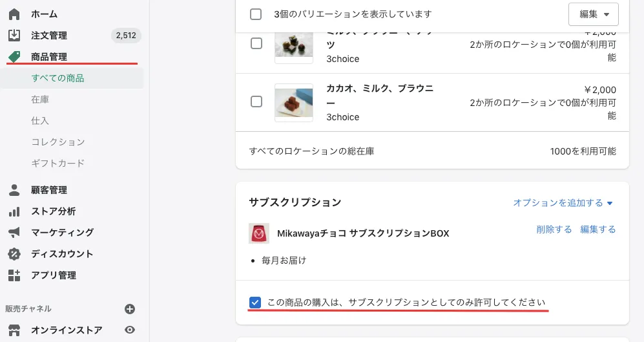Screen dimensions: 644x342
Task: Click the Orders inbox icon
Action: point(14,36)
